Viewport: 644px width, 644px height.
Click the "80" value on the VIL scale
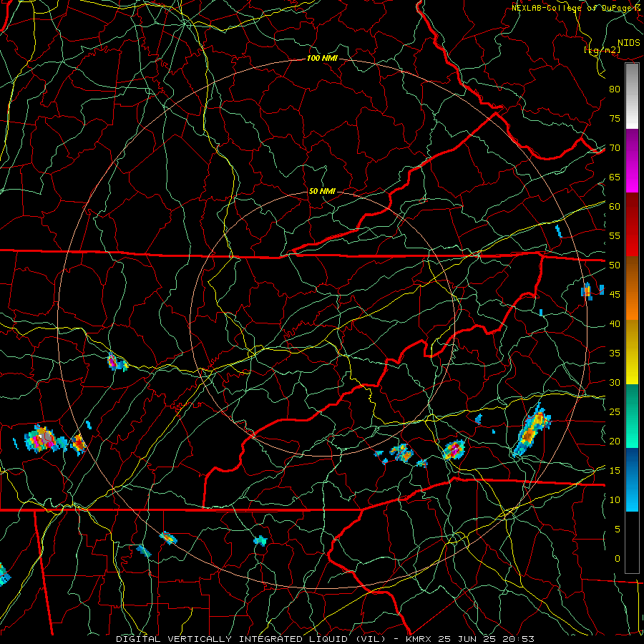615,89
